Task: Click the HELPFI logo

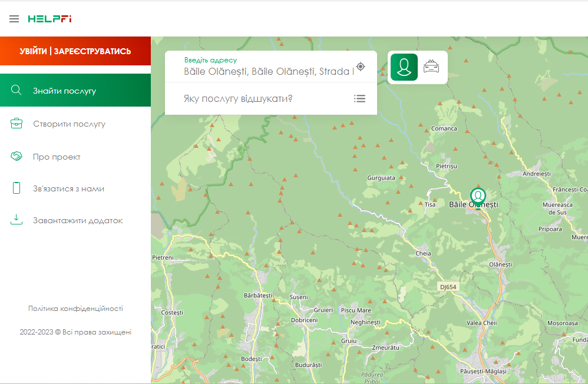Action: coord(49,19)
